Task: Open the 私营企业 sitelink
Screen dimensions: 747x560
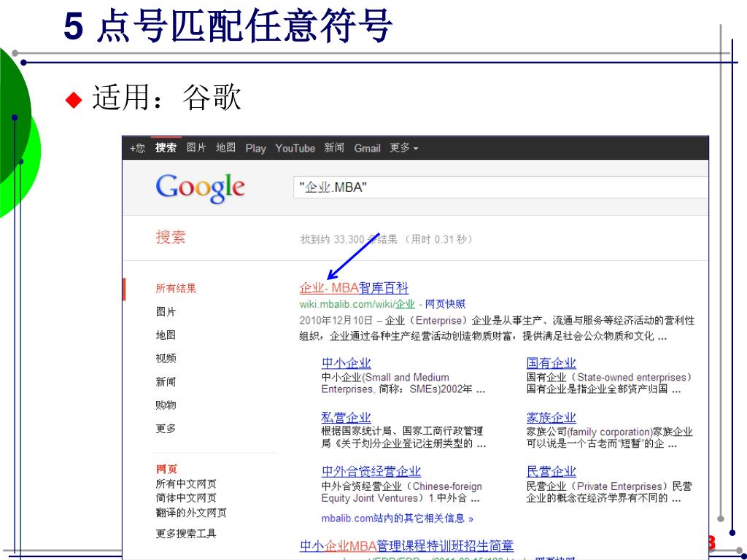Action: [347, 418]
